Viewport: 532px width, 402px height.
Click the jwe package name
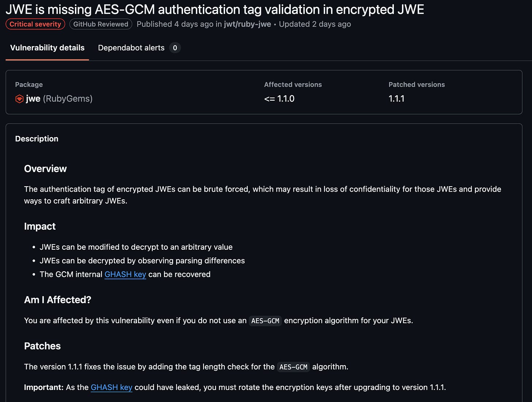[x=33, y=99]
